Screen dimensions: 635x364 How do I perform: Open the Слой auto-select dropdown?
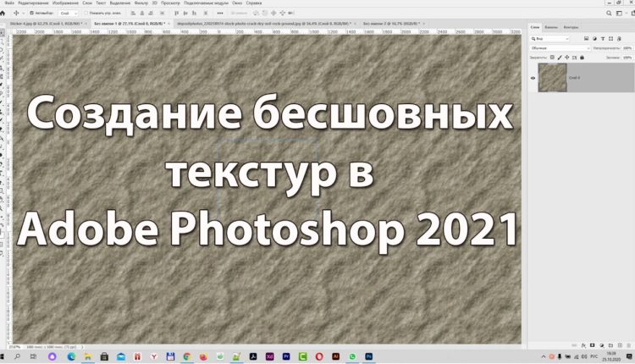[68, 14]
